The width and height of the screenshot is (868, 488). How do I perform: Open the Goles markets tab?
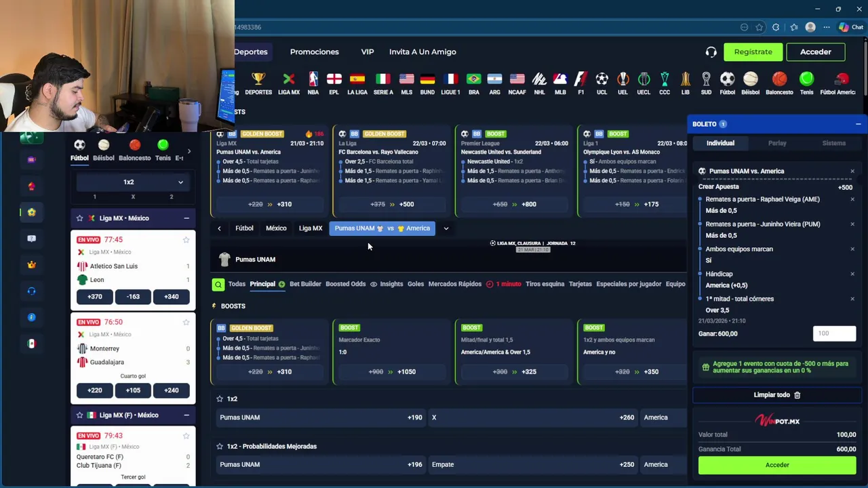(416, 284)
